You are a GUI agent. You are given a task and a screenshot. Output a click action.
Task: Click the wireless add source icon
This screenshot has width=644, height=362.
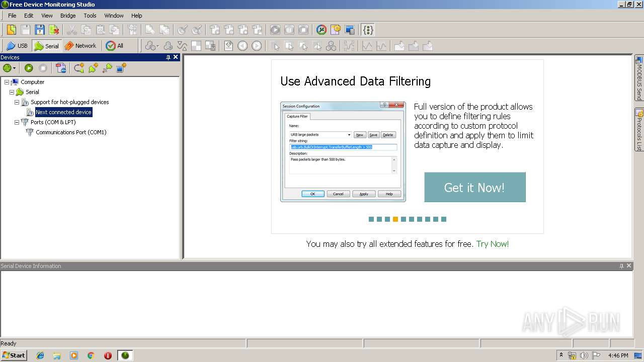coord(107,68)
